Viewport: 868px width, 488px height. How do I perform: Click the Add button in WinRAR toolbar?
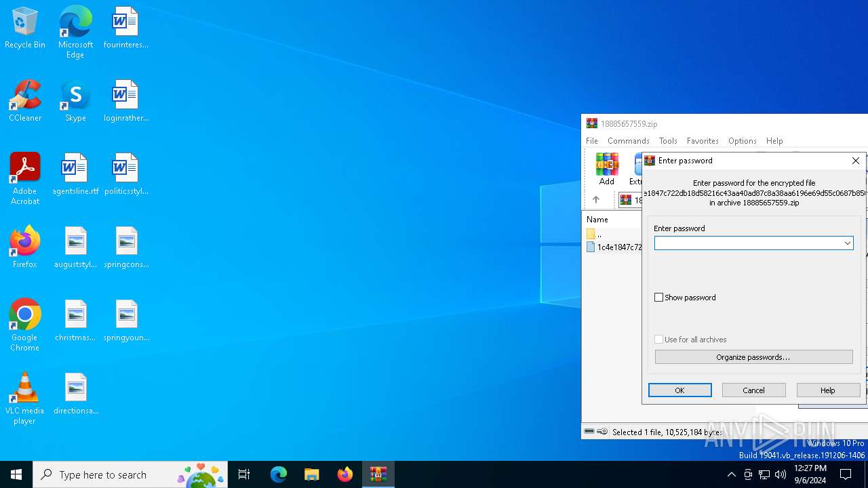point(607,169)
